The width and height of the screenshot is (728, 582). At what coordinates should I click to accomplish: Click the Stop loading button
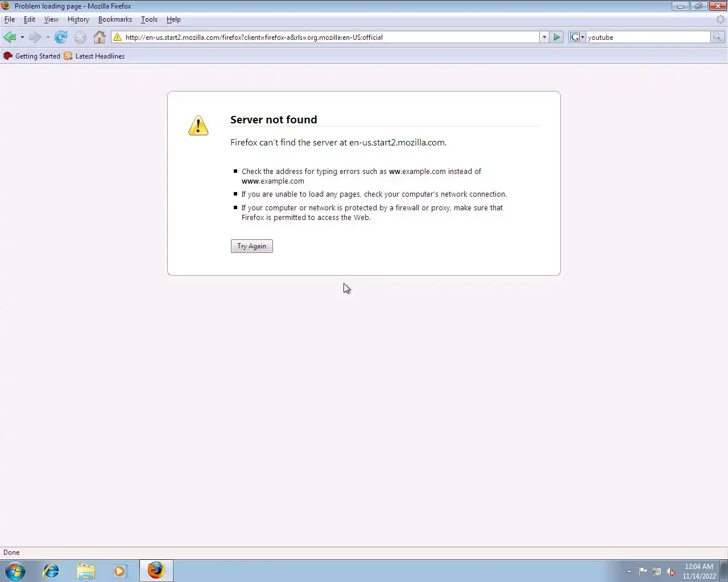[80, 38]
